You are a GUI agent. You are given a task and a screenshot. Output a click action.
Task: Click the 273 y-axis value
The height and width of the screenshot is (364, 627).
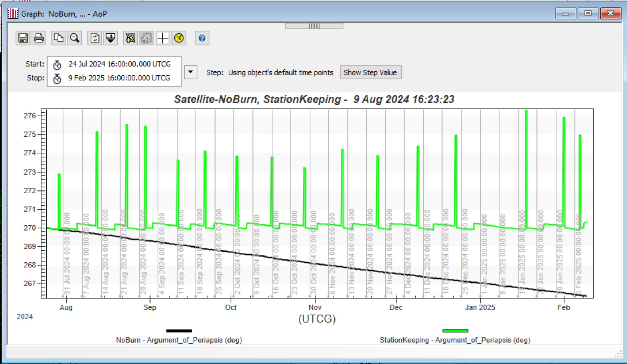pyautogui.click(x=30, y=172)
